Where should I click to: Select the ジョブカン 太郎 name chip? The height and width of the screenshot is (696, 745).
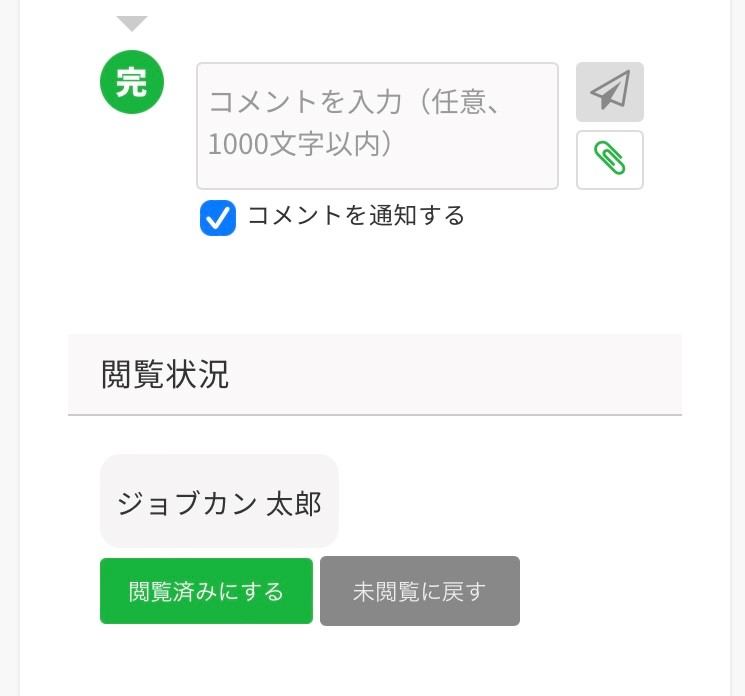[219, 502]
